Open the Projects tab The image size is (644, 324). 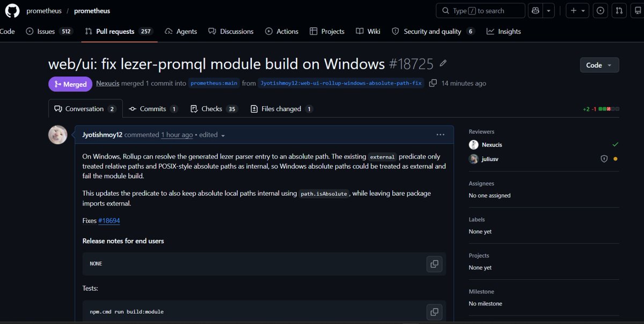tap(327, 32)
